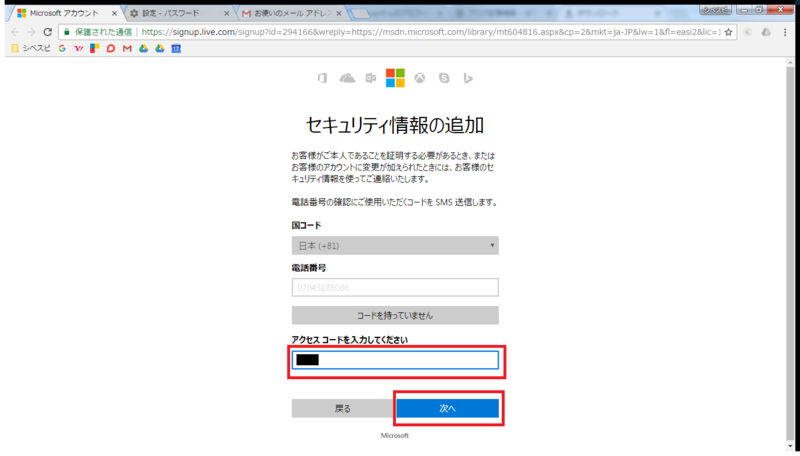Click the コードを持っていません button
800x456 pixels.
click(x=395, y=315)
